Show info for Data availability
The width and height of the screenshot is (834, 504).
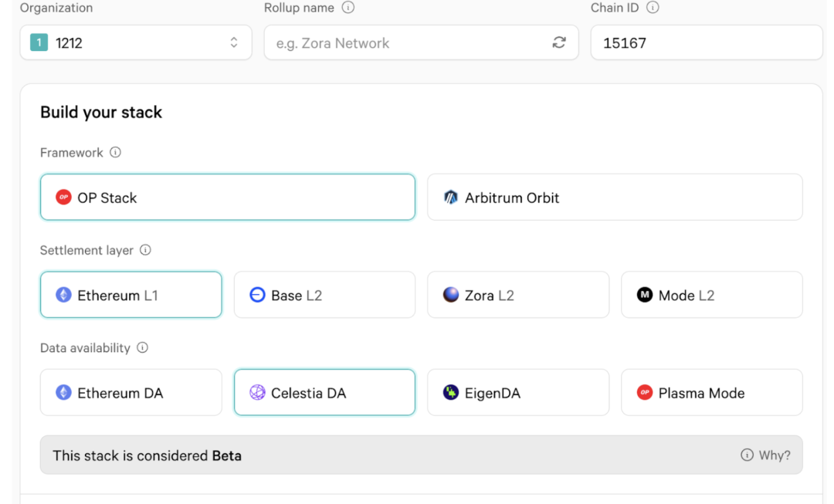pos(142,347)
